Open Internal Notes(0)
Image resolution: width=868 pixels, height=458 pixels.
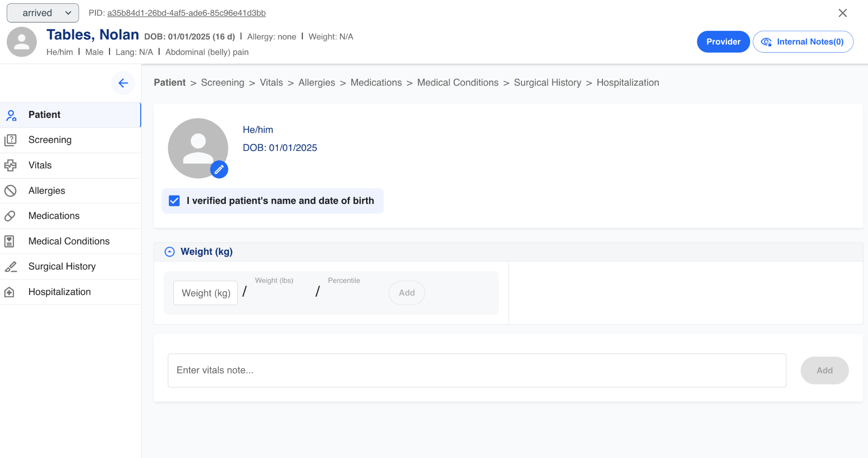tap(803, 42)
